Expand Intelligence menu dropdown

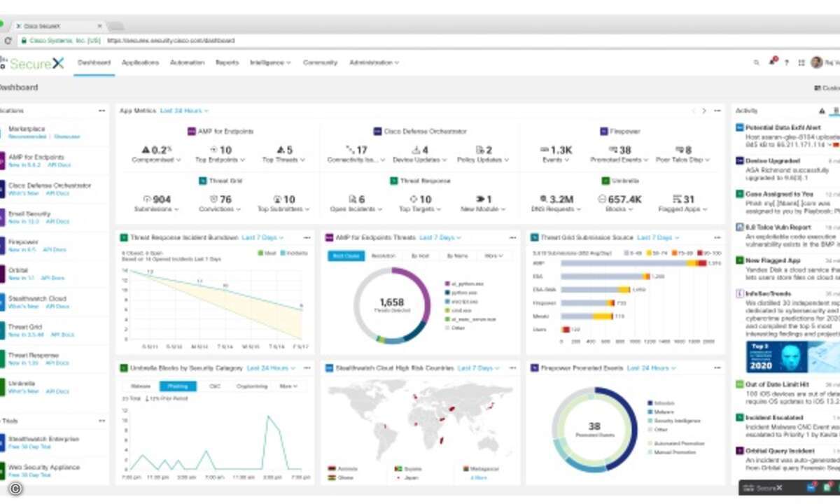click(x=270, y=62)
